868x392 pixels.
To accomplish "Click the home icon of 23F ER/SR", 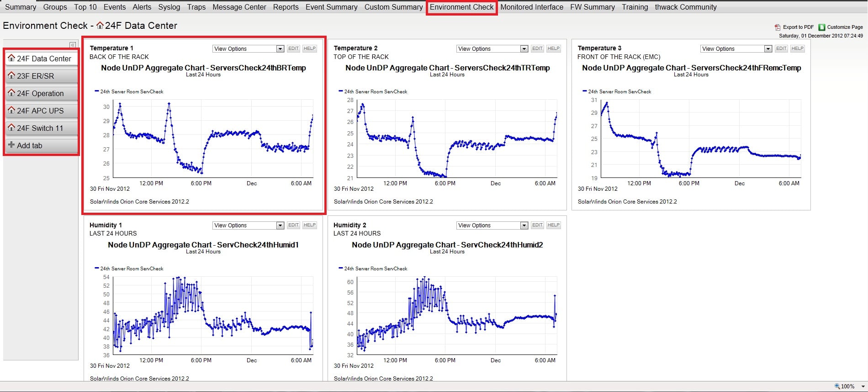I will point(11,75).
